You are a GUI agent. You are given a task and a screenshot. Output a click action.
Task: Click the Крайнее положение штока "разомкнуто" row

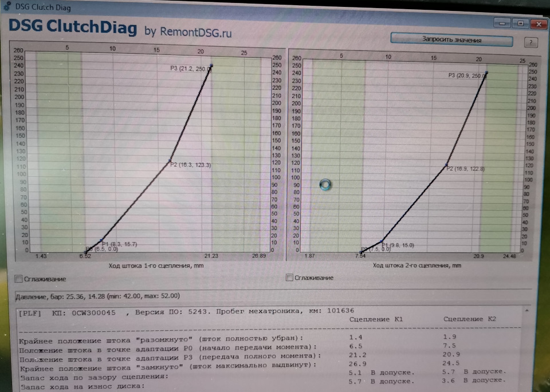238,339
